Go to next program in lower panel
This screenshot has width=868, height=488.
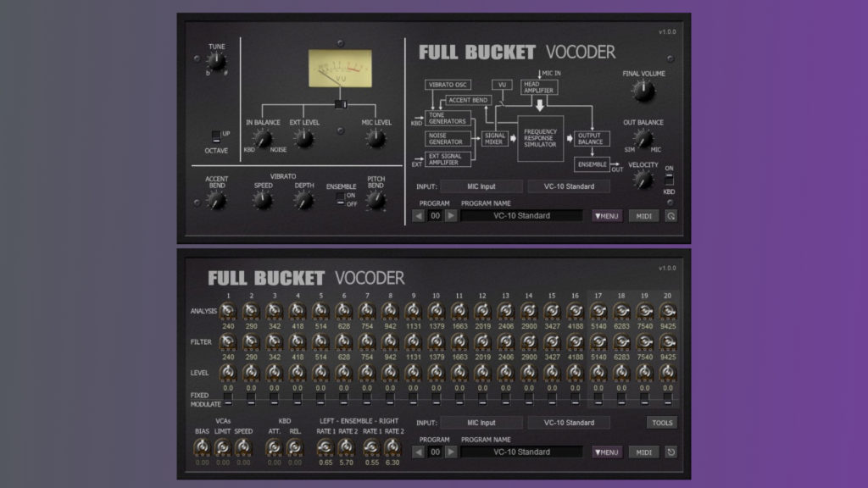(451, 452)
